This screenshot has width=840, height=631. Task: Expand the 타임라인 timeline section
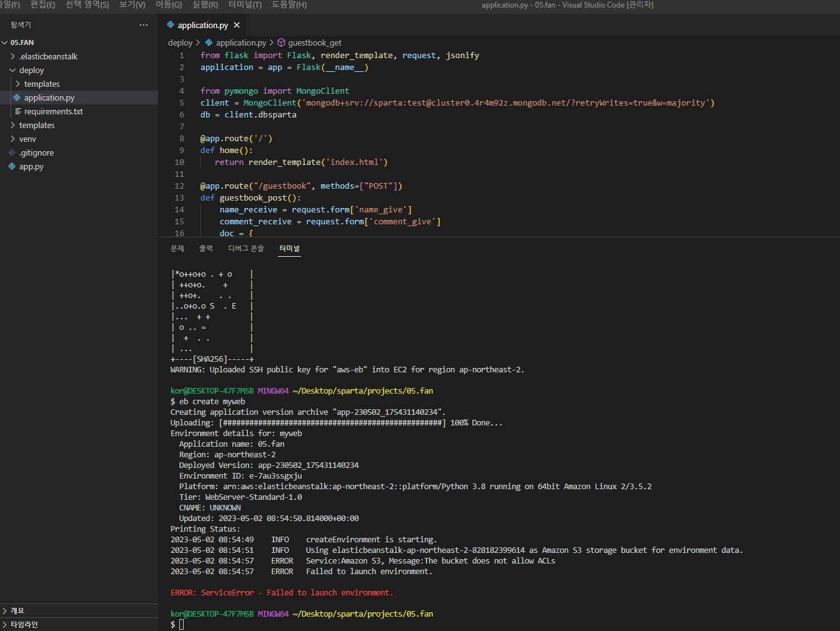[5, 624]
